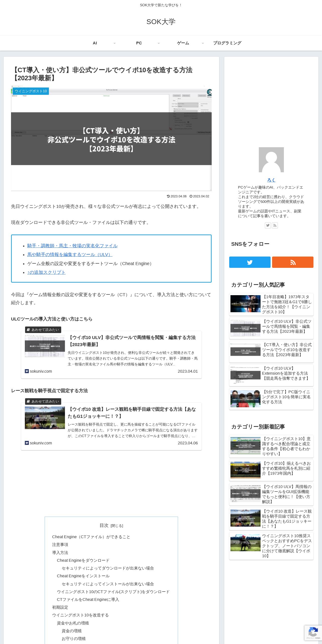Open the ウイポ10 ULV related article card

111,355
